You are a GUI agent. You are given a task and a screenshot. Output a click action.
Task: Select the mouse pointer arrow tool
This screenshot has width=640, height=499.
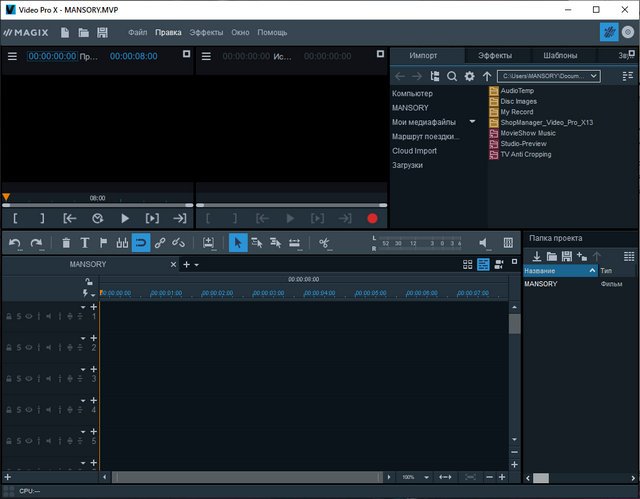(x=238, y=242)
